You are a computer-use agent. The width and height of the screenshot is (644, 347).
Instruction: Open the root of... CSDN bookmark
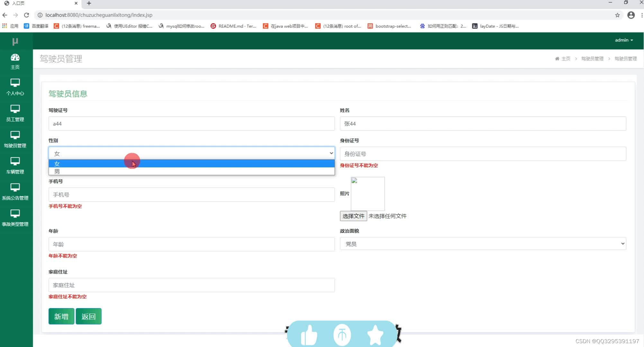pyautogui.click(x=338, y=26)
